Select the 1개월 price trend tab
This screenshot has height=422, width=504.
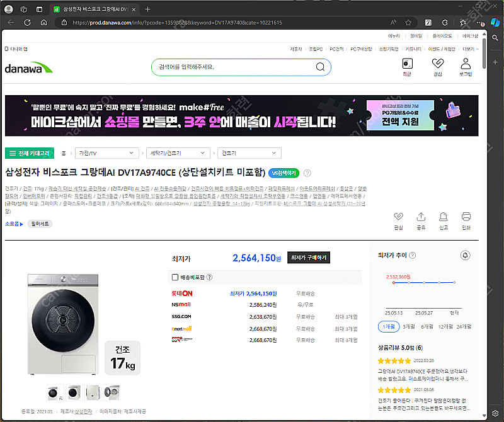(x=389, y=326)
